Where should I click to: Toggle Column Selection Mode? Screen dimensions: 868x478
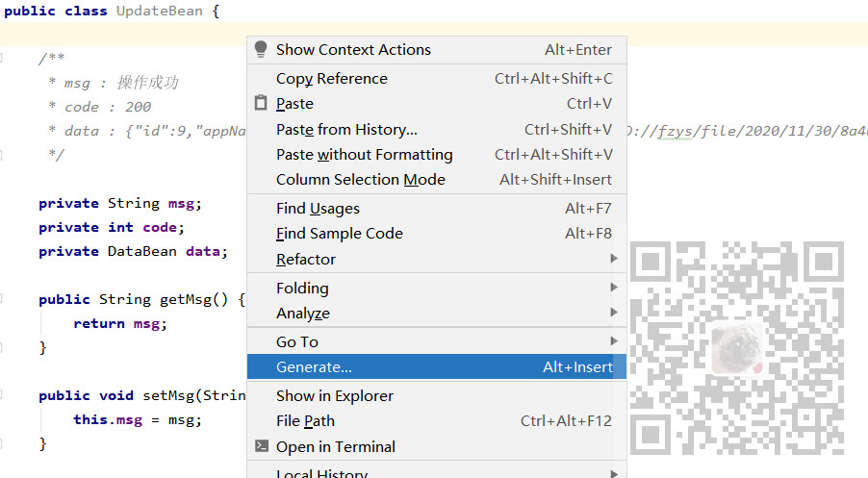(360, 180)
